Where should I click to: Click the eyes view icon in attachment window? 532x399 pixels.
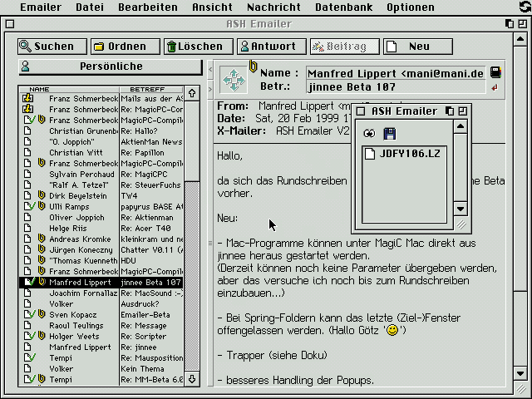point(370,133)
